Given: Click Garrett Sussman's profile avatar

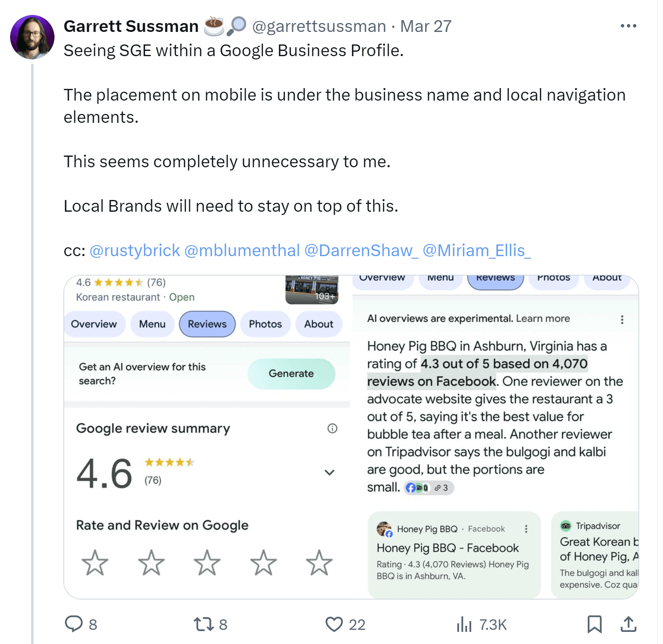Looking at the screenshot, I should tap(32, 37).
